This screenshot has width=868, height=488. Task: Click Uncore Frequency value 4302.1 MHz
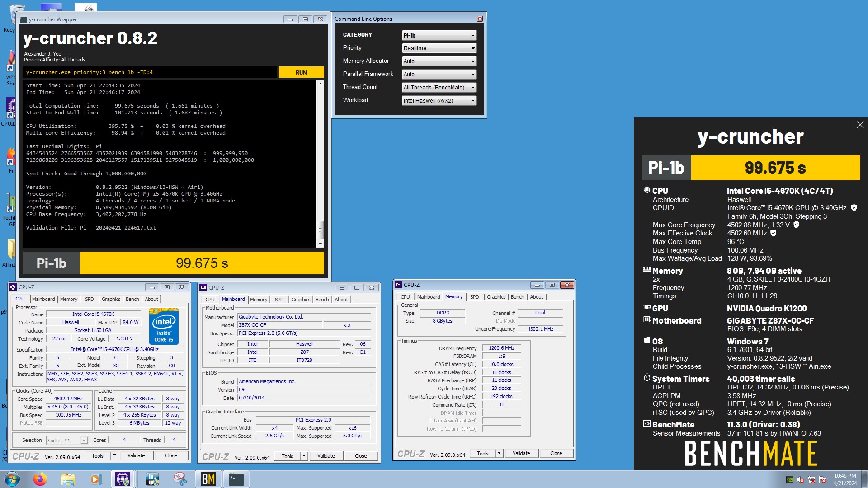(x=540, y=329)
